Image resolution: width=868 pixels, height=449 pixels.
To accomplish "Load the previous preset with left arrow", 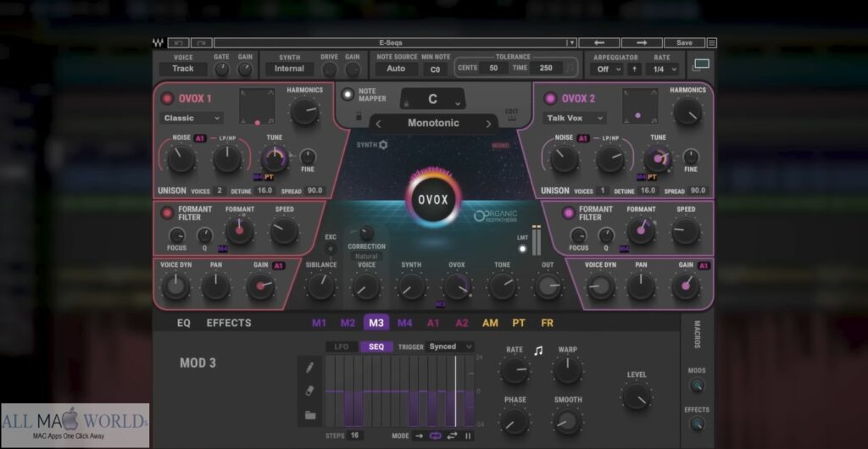I will click(599, 42).
